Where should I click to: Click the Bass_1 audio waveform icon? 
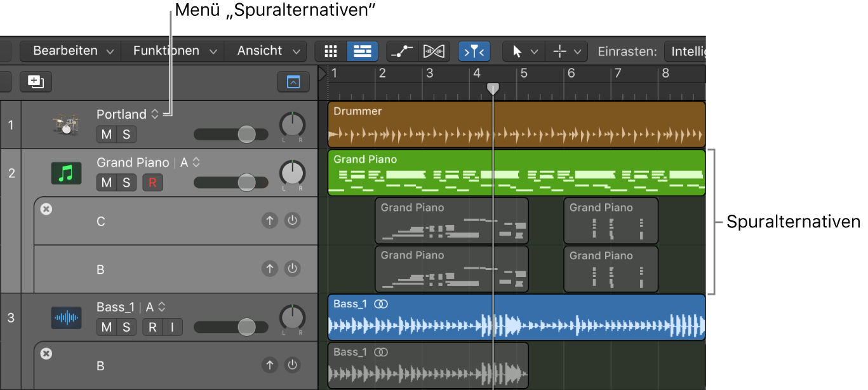click(x=66, y=318)
